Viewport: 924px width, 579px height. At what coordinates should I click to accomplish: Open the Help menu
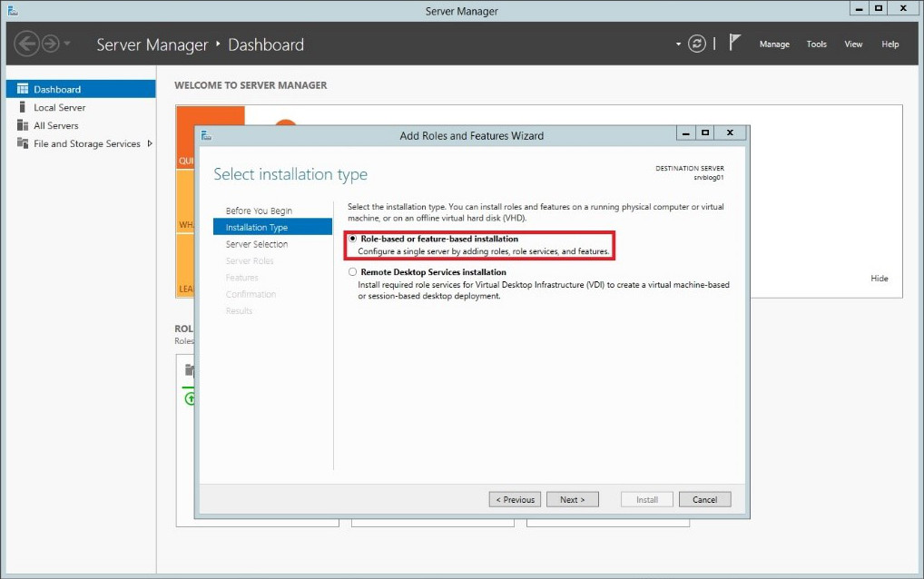pyautogui.click(x=890, y=44)
